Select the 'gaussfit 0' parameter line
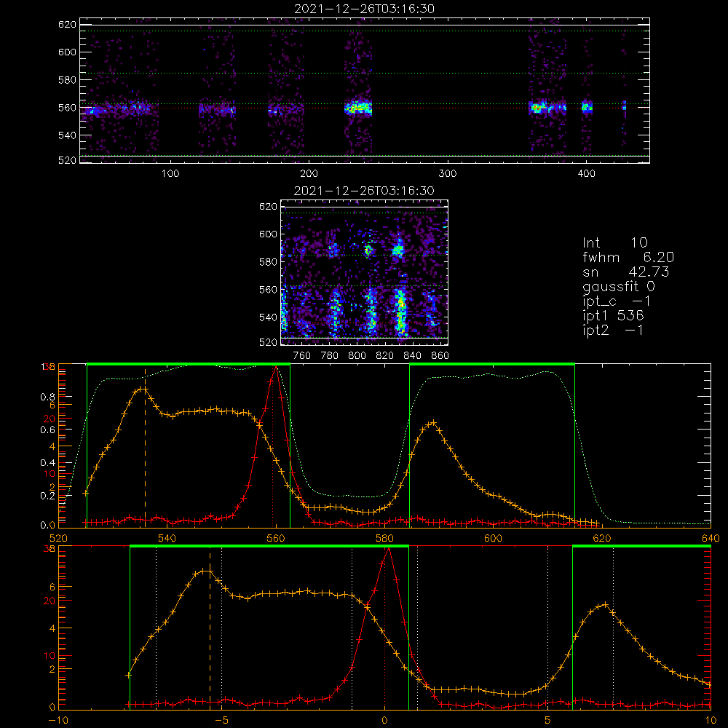Screen dimensions: 728x728 [618, 286]
